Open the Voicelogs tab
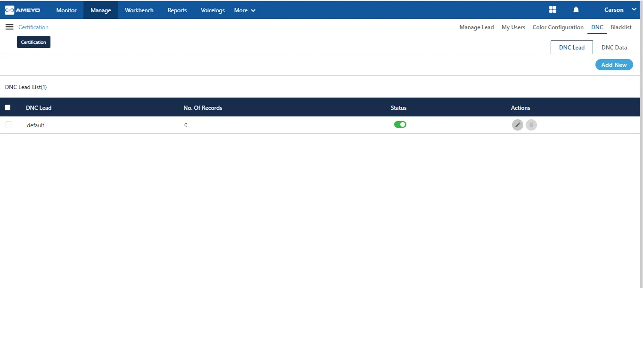 (x=213, y=10)
